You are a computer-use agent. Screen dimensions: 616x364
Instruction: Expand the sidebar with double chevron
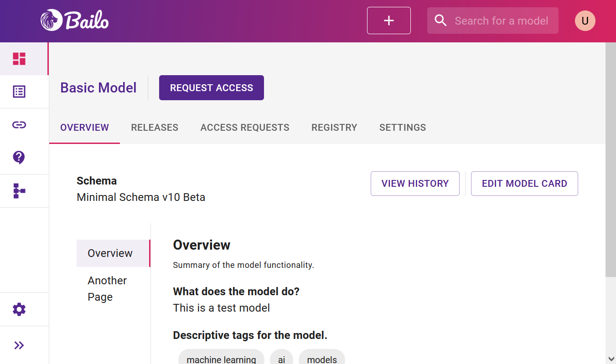[x=19, y=345]
